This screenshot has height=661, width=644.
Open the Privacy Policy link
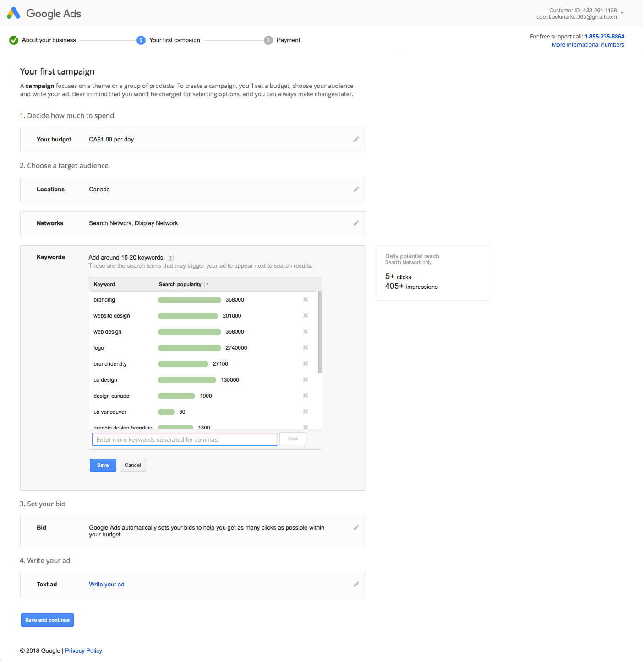(x=83, y=651)
